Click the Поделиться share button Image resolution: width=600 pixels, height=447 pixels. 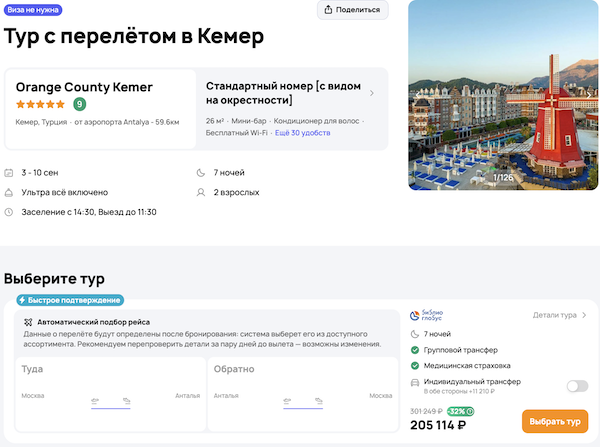[x=353, y=10]
